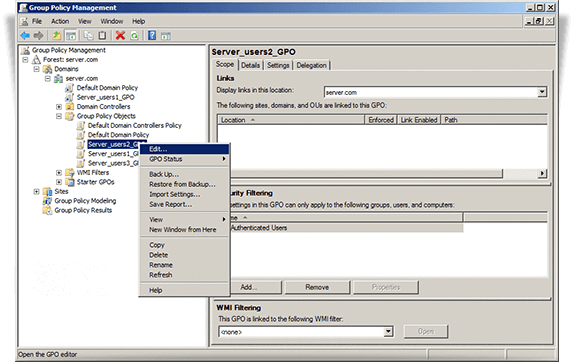Open the Display links location dropdown

[x=542, y=92]
